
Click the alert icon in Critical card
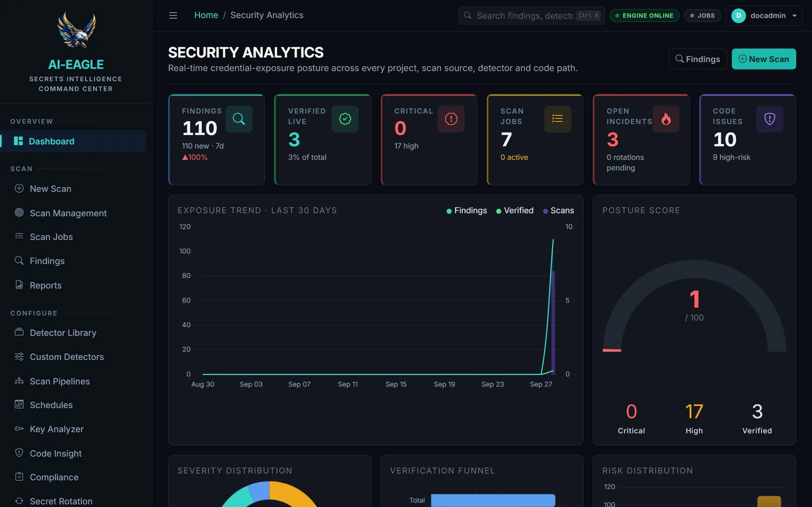click(x=451, y=119)
